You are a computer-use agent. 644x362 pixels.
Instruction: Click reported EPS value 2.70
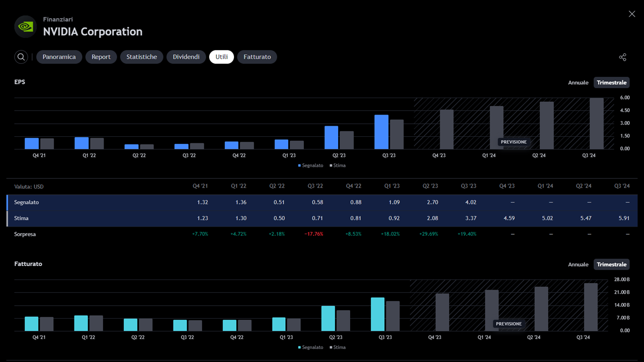tap(432, 202)
